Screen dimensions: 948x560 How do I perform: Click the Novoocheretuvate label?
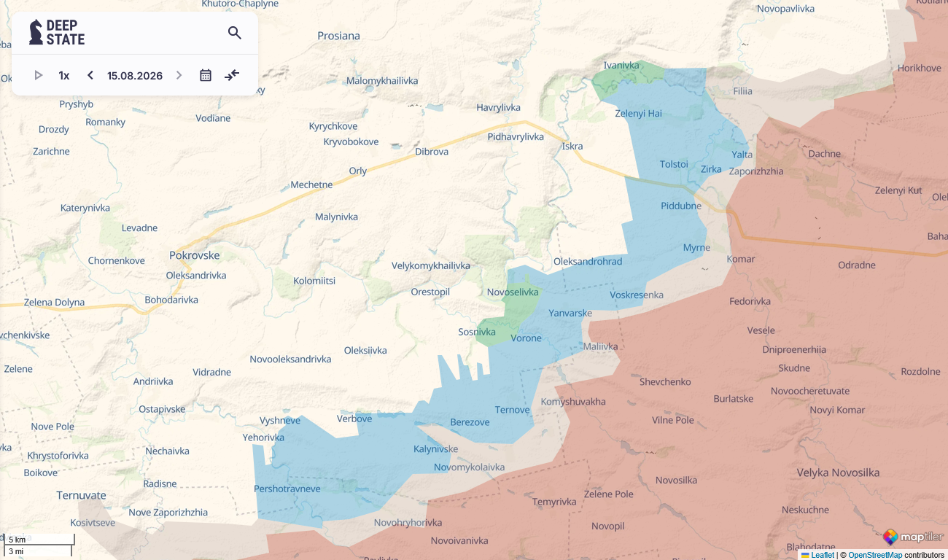810,391
